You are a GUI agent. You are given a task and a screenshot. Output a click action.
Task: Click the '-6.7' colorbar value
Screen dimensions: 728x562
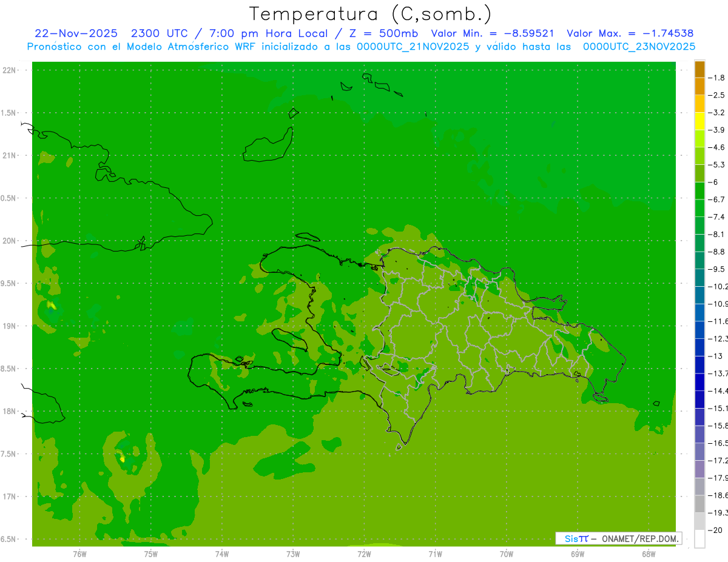click(x=717, y=199)
